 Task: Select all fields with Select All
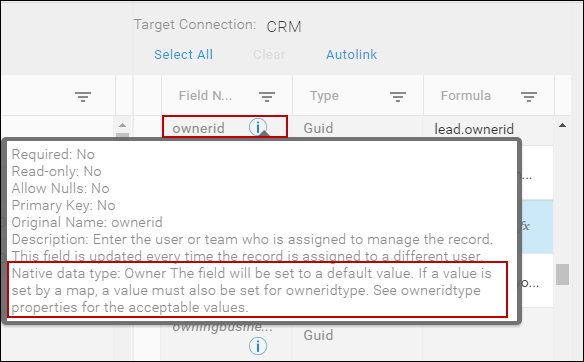pyautogui.click(x=184, y=55)
